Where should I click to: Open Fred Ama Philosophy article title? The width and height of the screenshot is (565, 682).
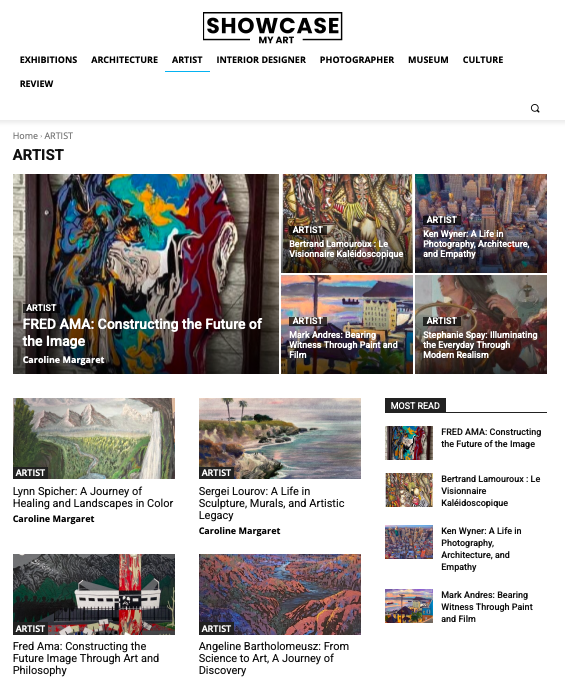86,658
